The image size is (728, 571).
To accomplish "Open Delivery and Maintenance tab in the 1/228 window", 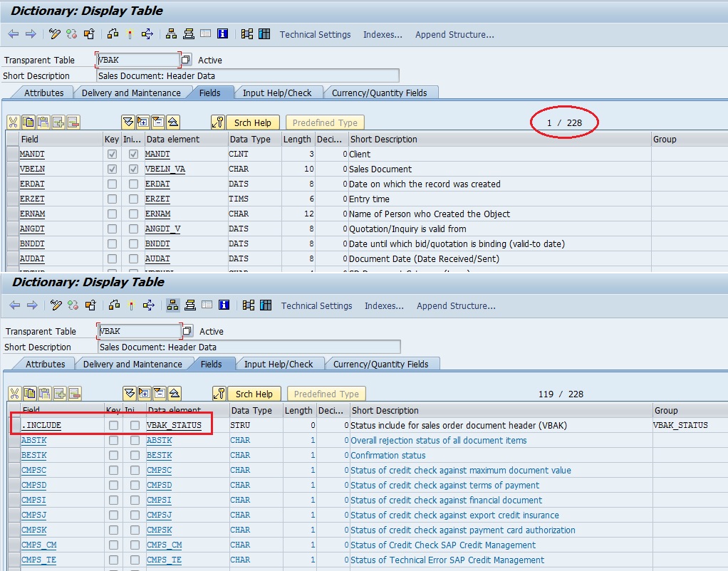I will [131, 93].
